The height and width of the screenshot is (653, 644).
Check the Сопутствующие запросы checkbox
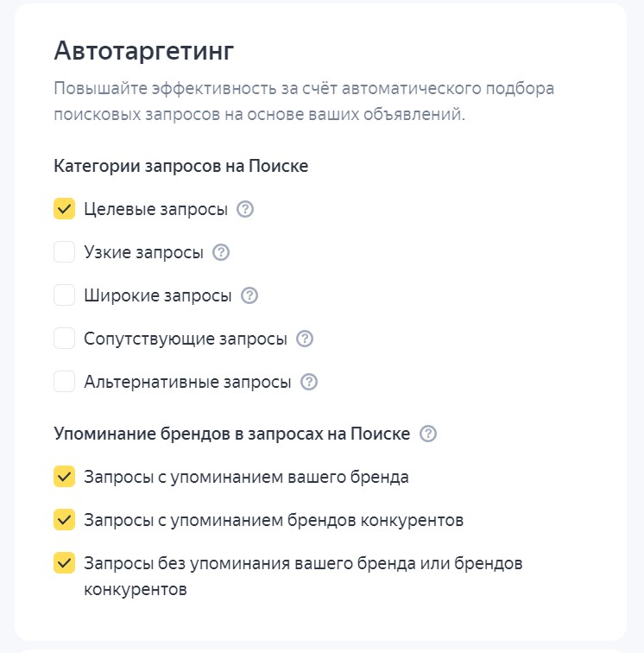point(64,339)
